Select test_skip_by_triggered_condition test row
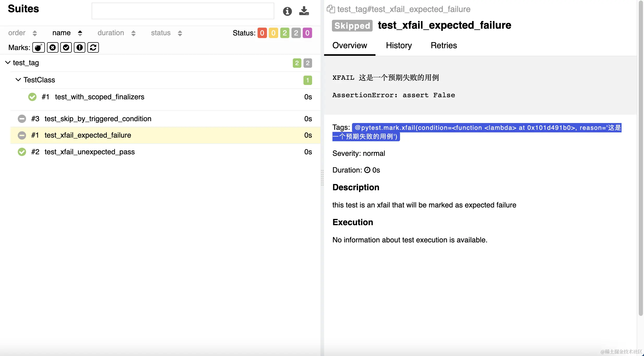 pyautogui.click(x=98, y=119)
